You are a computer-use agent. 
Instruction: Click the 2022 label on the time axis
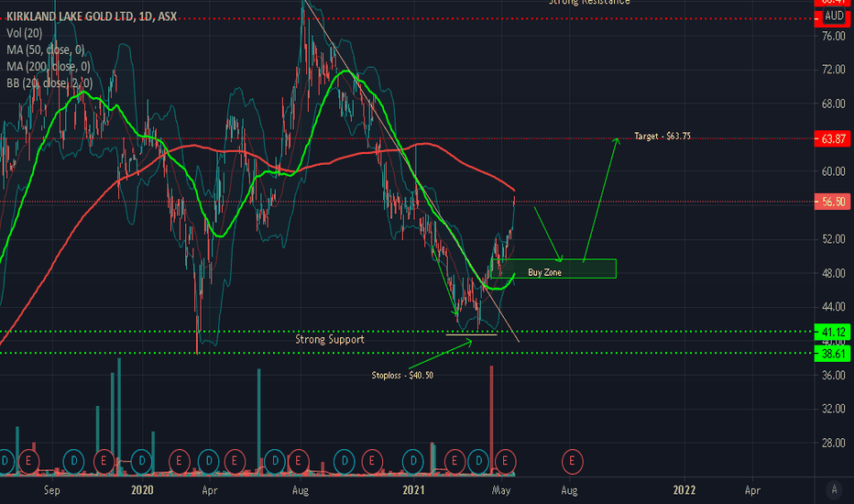684,490
